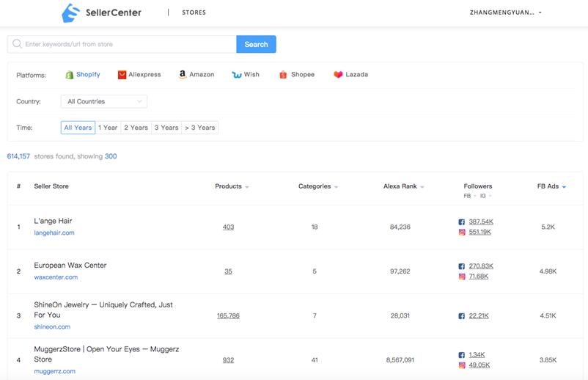Open 22.21K Facebook followers link
The height and width of the screenshot is (380, 588).
[479, 316]
